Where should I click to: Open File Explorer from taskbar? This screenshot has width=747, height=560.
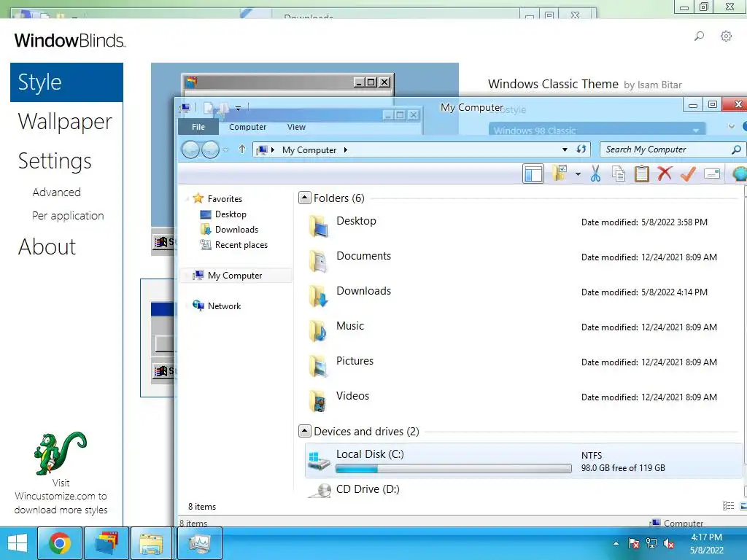pos(152,543)
